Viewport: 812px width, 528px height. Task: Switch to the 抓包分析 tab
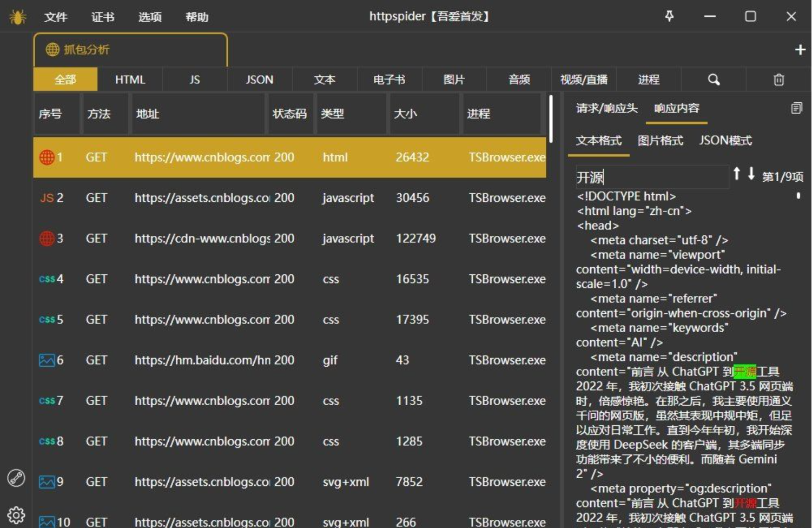(x=130, y=50)
